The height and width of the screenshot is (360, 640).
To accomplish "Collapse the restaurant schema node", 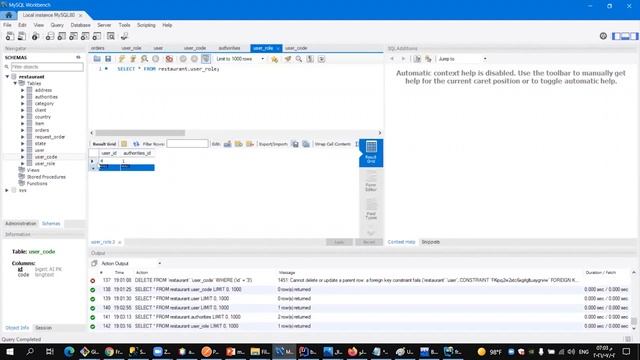I will (7, 77).
